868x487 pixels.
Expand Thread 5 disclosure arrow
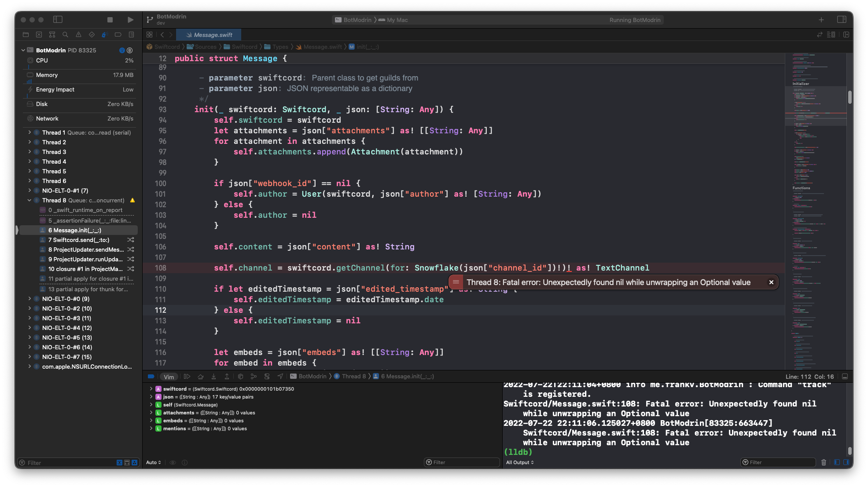[x=29, y=171]
